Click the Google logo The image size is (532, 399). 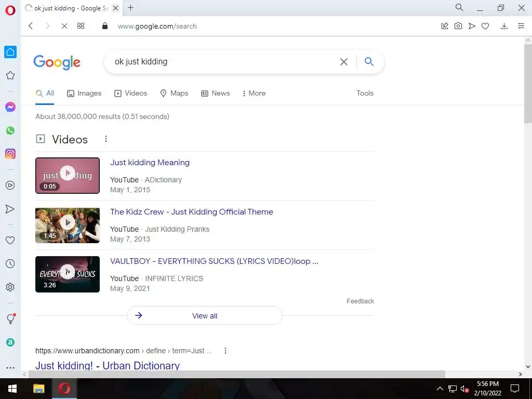(x=57, y=62)
